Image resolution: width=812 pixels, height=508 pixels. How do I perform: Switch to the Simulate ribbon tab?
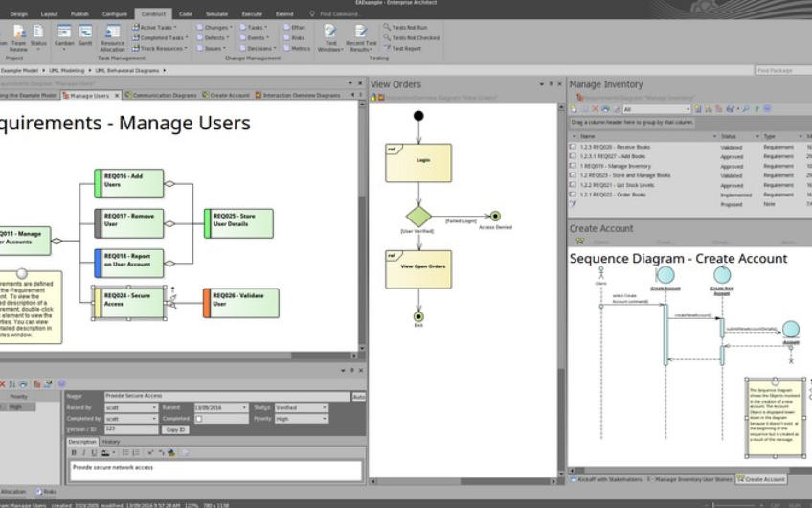(x=216, y=14)
